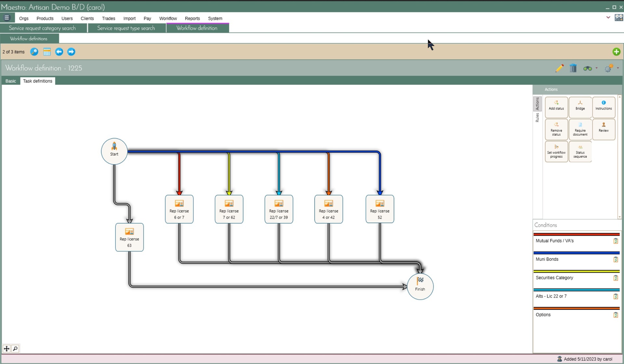
Task: Click the gear settings icon
Action: [x=608, y=68]
